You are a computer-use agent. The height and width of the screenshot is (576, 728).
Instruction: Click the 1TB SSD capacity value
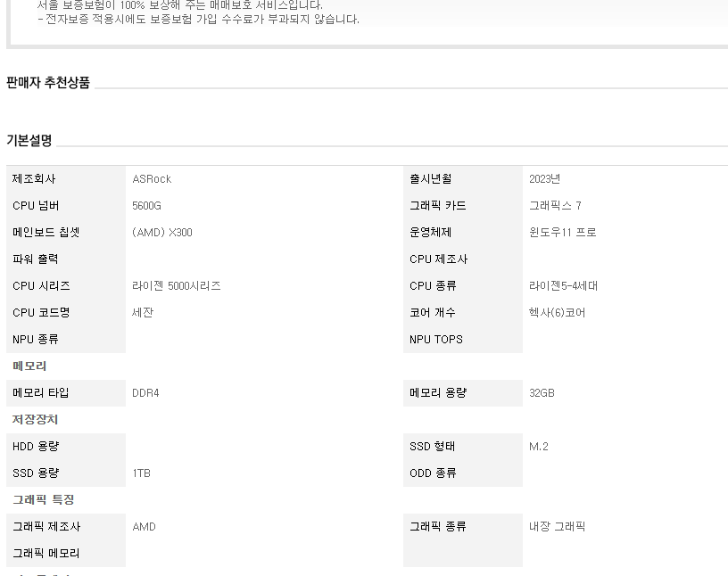(141, 473)
